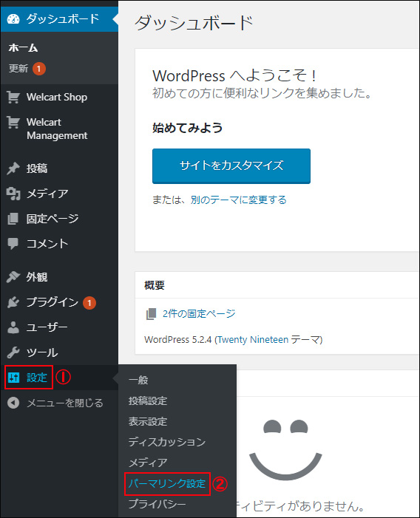Open the 更新 updates page
The width and height of the screenshot is (420, 518).
click(18, 69)
